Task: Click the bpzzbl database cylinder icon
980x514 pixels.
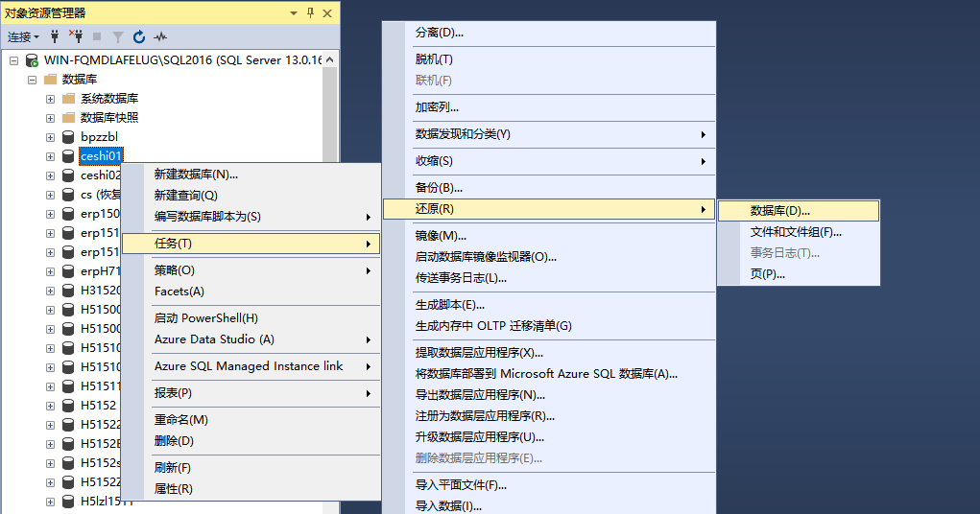Action: click(68, 137)
